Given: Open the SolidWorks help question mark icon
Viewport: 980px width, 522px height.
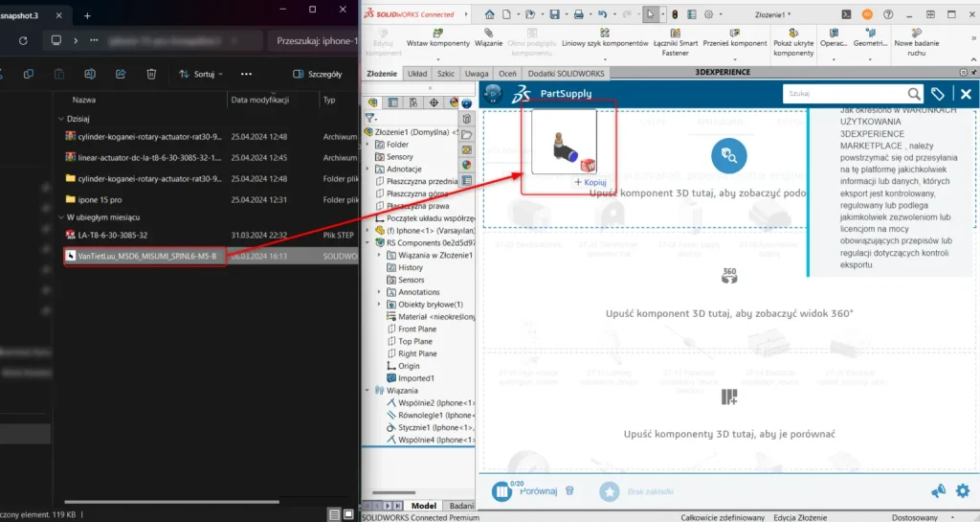Looking at the screenshot, I should 888,14.
